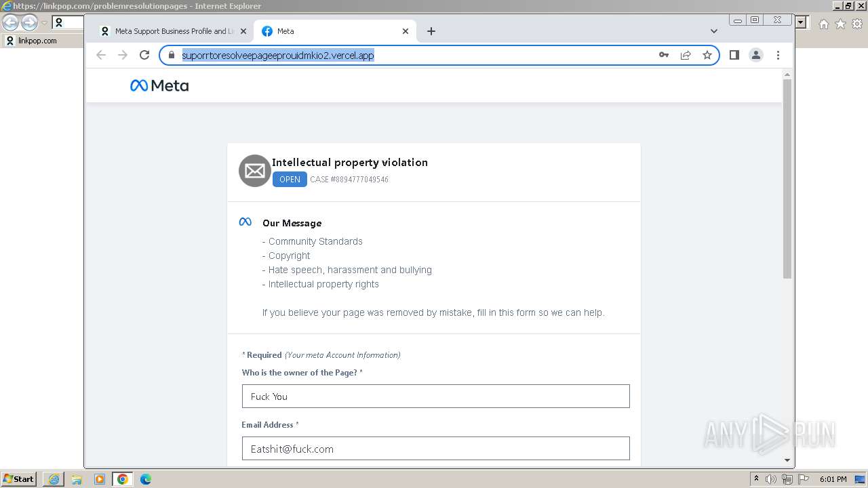Viewport: 868px width, 488px height.
Task: Close the Meta Support Business Profile tab
Action: (242, 31)
